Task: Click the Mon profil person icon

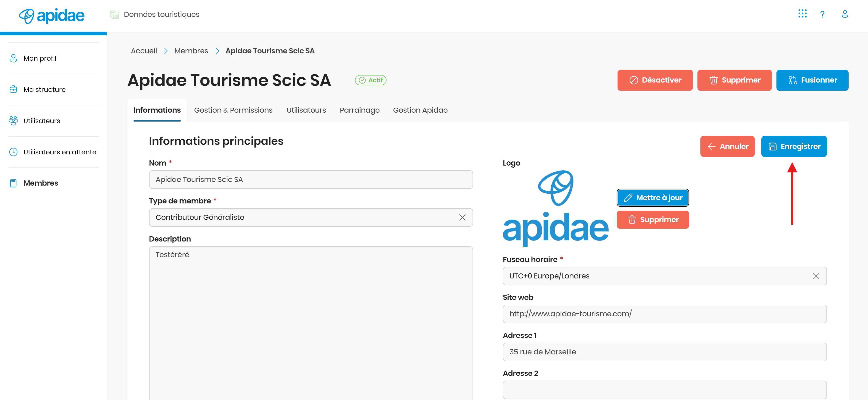Action: pyautogui.click(x=13, y=58)
